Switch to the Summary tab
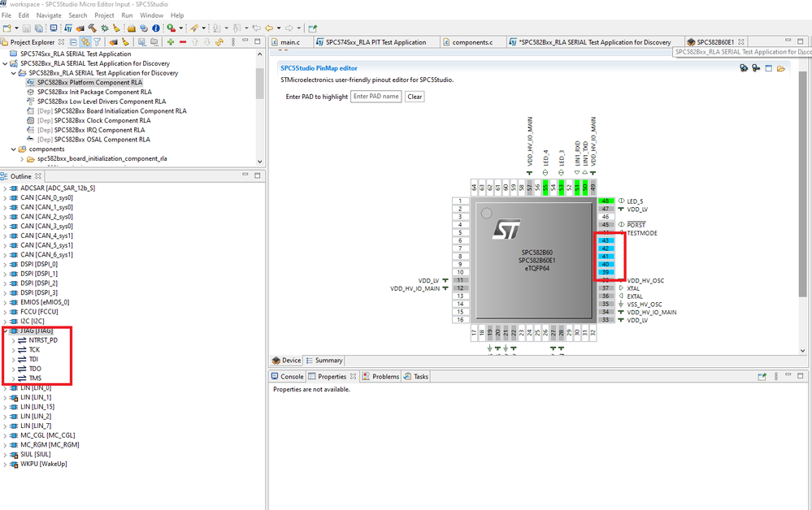Viewport: 812px width, 510px height. click(x=324, y=361)
